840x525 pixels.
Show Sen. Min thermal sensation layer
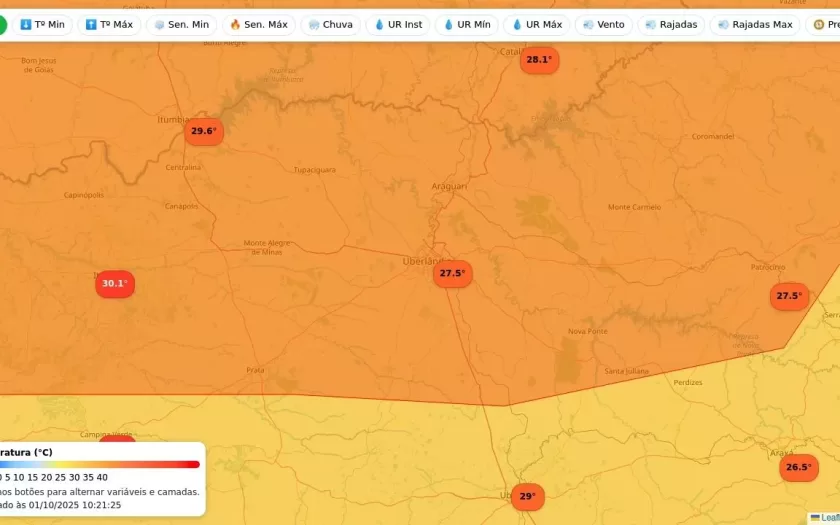tap(181, 24)
